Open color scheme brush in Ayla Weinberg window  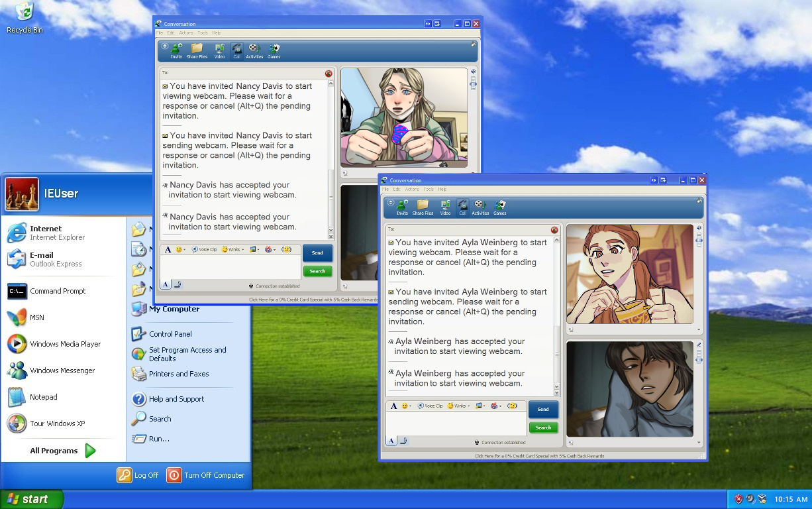[698, 200]
